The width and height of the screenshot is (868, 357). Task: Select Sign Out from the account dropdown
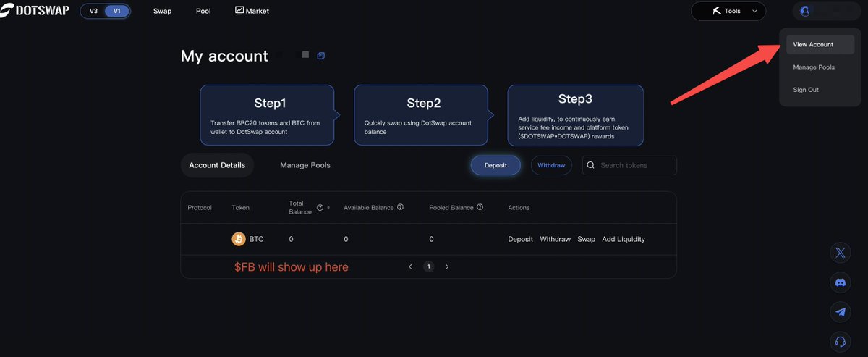coord(806,90)
